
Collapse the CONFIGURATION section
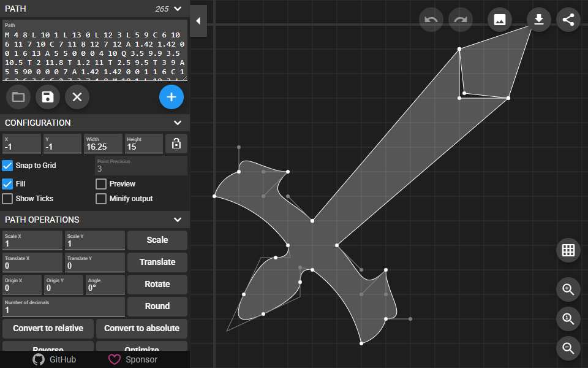(x=178, y=123)
